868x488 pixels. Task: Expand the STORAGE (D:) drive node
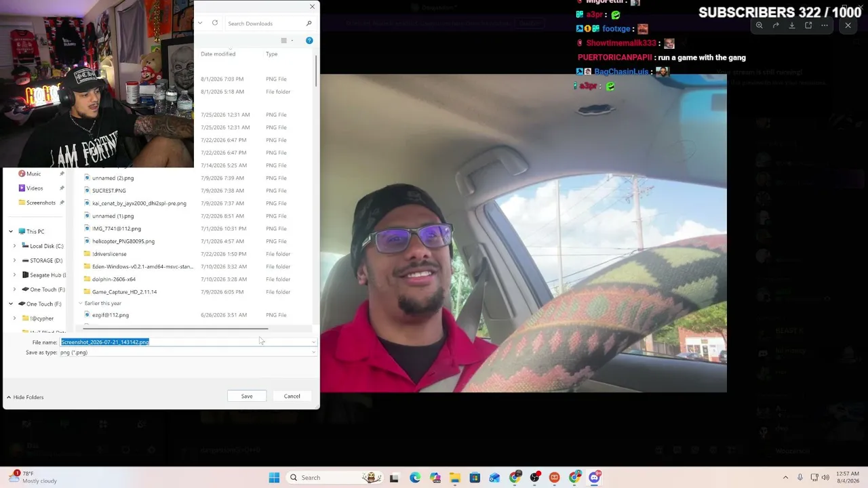14,260
